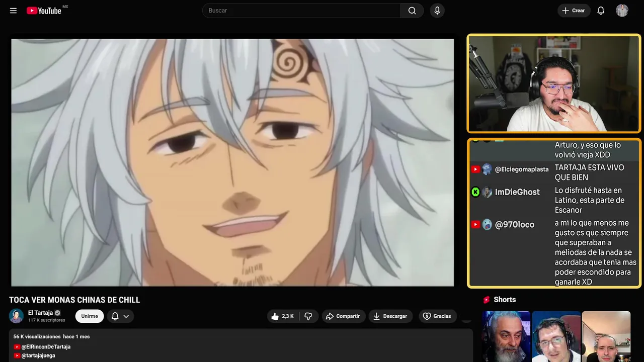Open first Short with bearded man
The image size is (644, 362).
(506, 336)
